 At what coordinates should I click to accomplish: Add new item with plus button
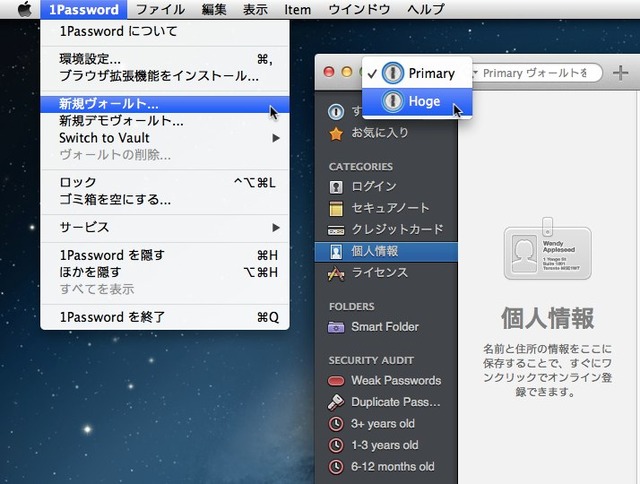(x=620, y=73)
